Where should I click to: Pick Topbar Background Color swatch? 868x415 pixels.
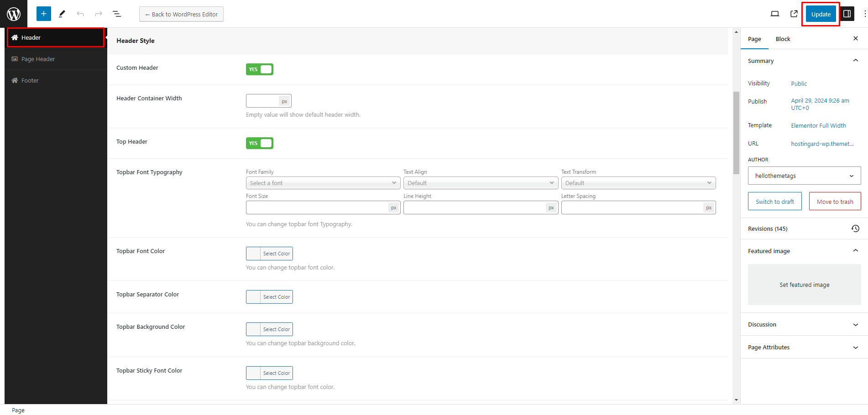tap(269, 329)
